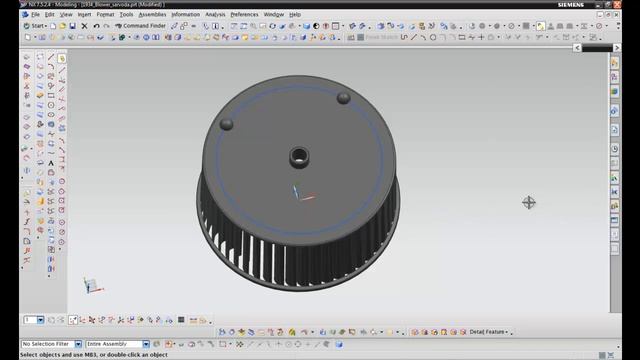
Task: Open the Preferences menu
Action: click(244, 14)
